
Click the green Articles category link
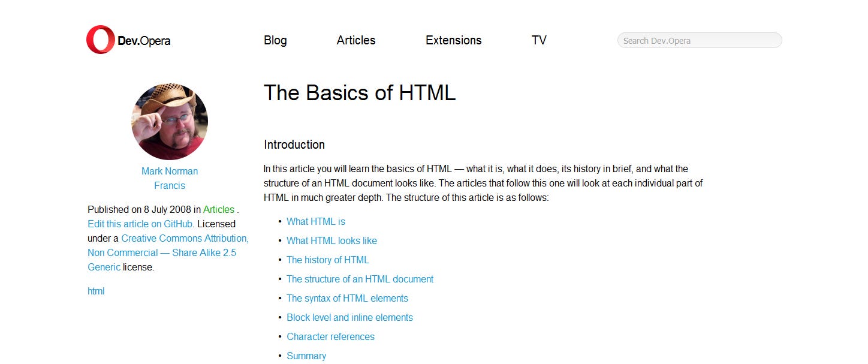219,209
